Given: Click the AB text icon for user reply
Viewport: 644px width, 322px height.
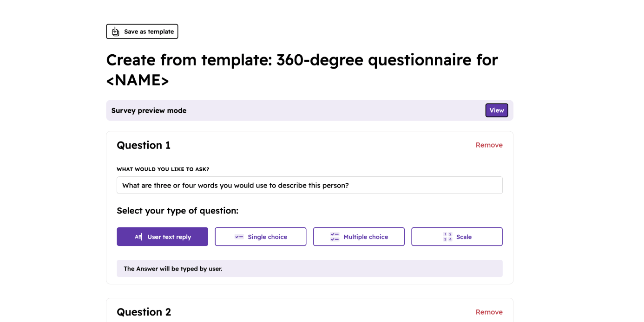Looking at the screenshot, I should coord(138,237).
